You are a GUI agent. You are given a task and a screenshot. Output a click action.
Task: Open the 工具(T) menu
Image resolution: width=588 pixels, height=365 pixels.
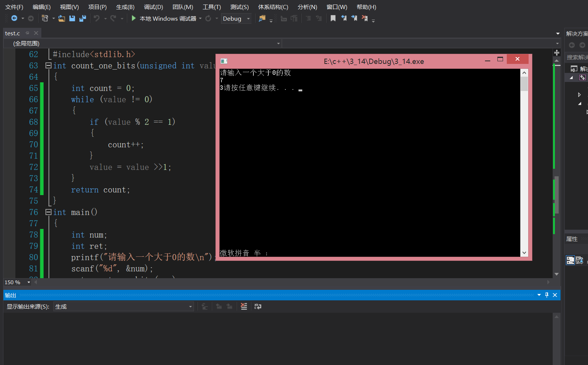212,7
